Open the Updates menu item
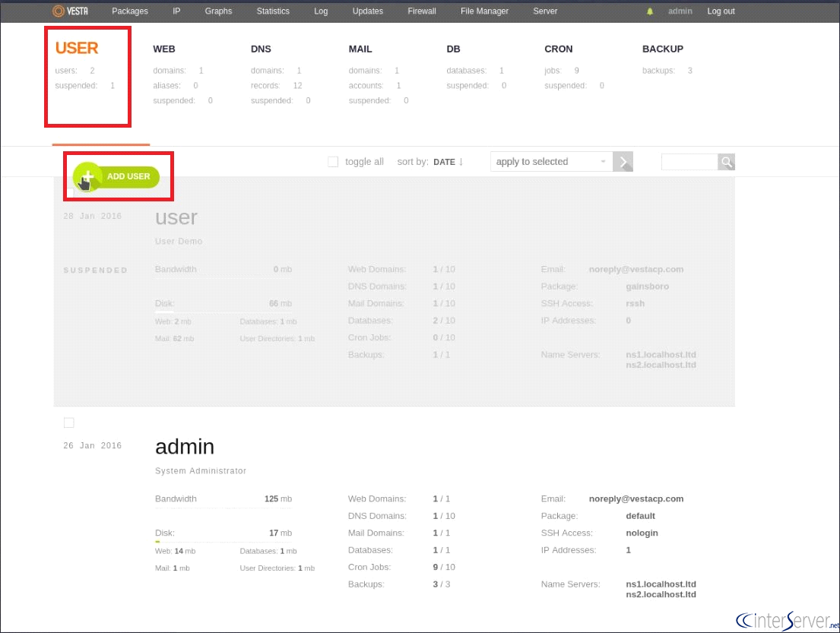The height and width of the screenshot is (633, 840). point(367,11)
